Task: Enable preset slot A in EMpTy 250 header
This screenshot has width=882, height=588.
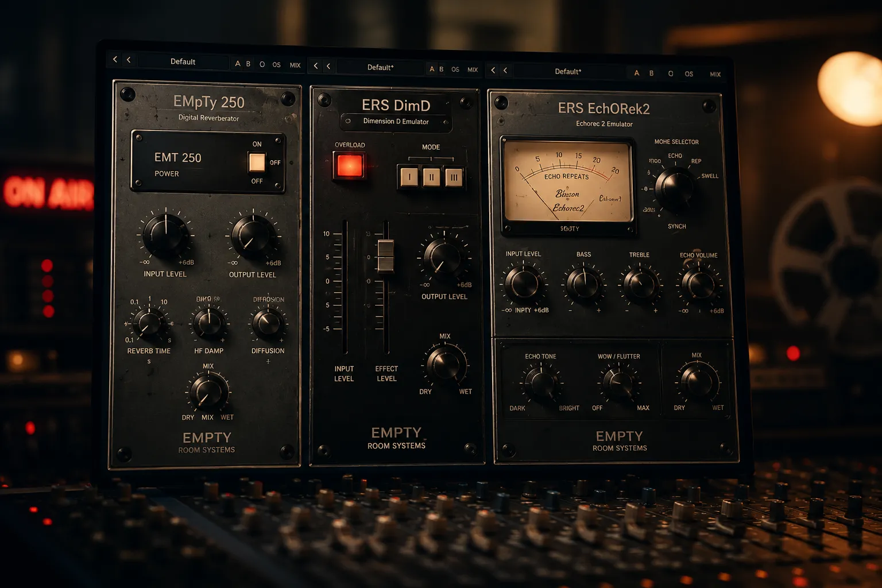Action: [x=238, y=64]
